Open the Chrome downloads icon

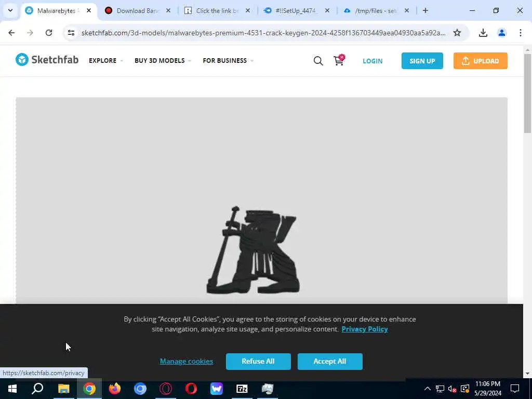click(483, 33)
